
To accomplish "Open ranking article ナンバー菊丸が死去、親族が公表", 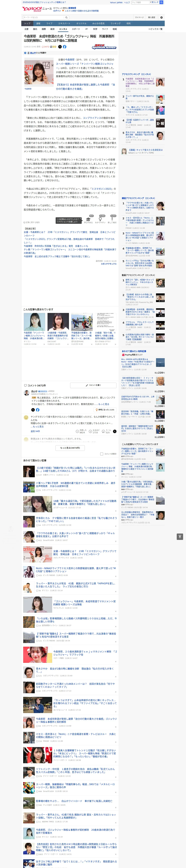I will pos(139,97).
